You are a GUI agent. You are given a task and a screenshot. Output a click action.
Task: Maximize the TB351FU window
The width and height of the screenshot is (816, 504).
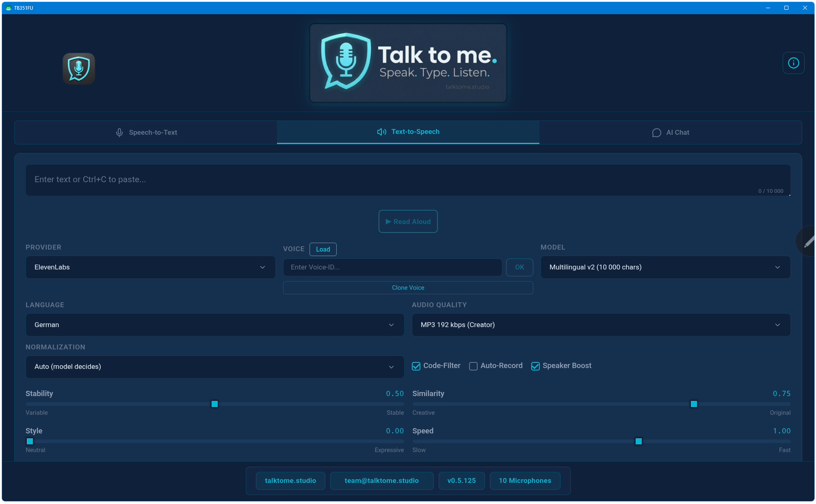point(786,8)
